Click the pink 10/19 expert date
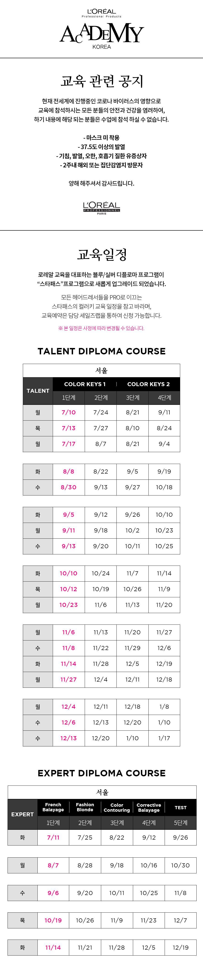 coord(53,920)
